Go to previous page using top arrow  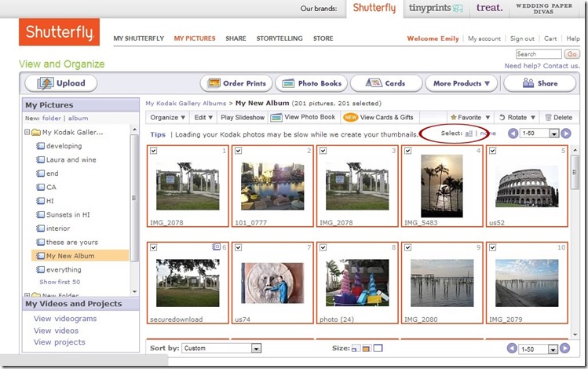(513, 133)
